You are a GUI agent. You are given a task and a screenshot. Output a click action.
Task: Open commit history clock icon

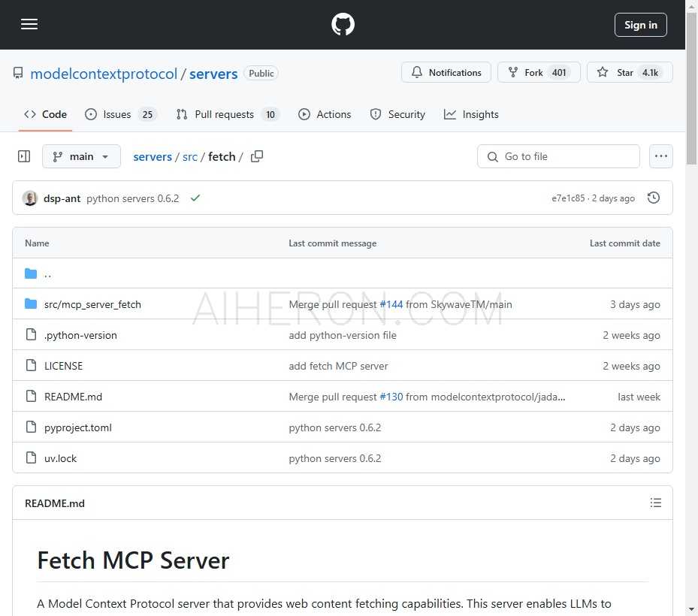tap(653, 198)
